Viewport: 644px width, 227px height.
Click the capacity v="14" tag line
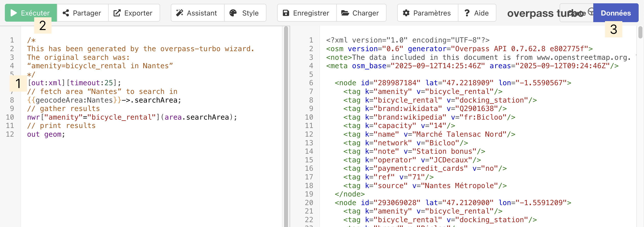pyautogui.click(x=399, y=125)
